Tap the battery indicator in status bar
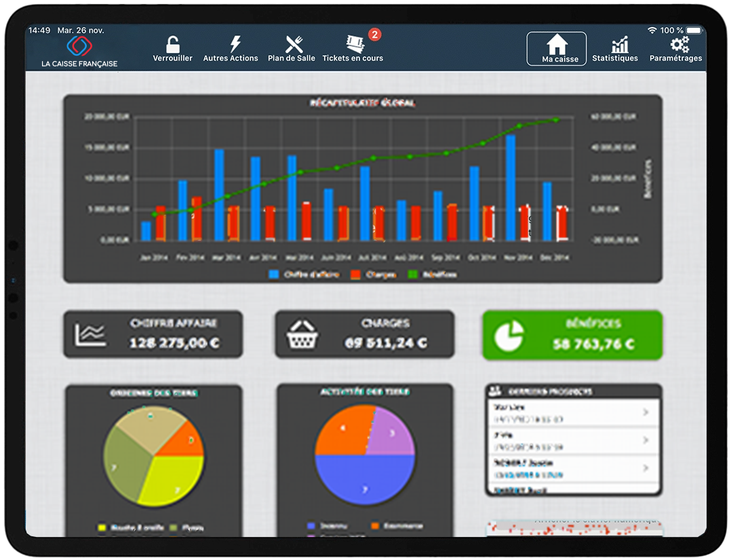This screenshot has height=560, width=731. (694, 31)
